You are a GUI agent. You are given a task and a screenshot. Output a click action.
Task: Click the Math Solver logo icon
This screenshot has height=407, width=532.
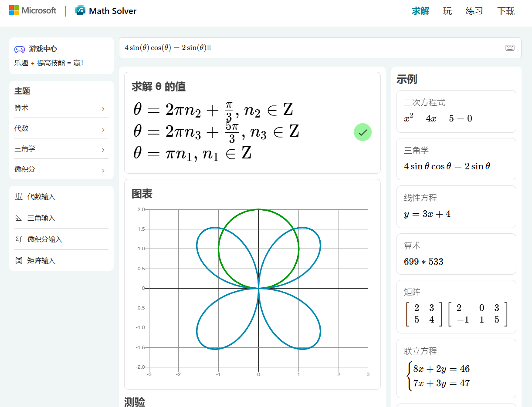80,10
